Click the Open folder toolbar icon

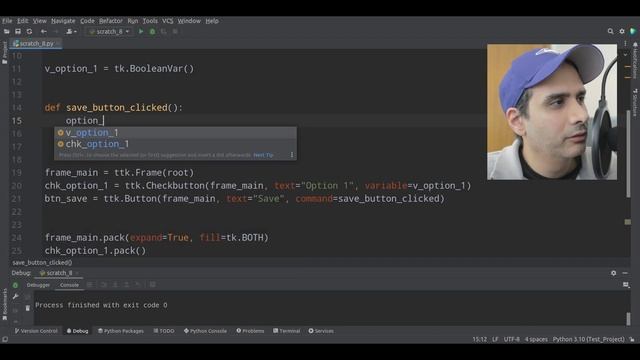pyautogui.click(x=7, y=31)
